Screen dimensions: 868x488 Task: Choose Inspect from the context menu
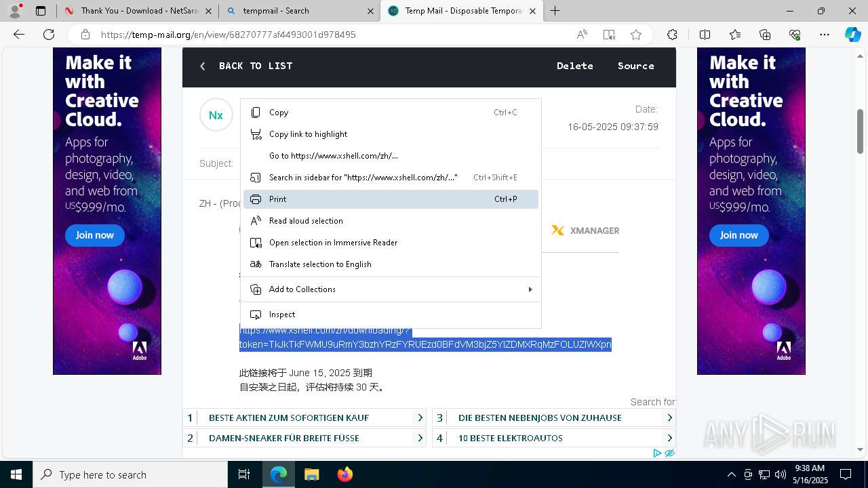click(x=391, y=314)
